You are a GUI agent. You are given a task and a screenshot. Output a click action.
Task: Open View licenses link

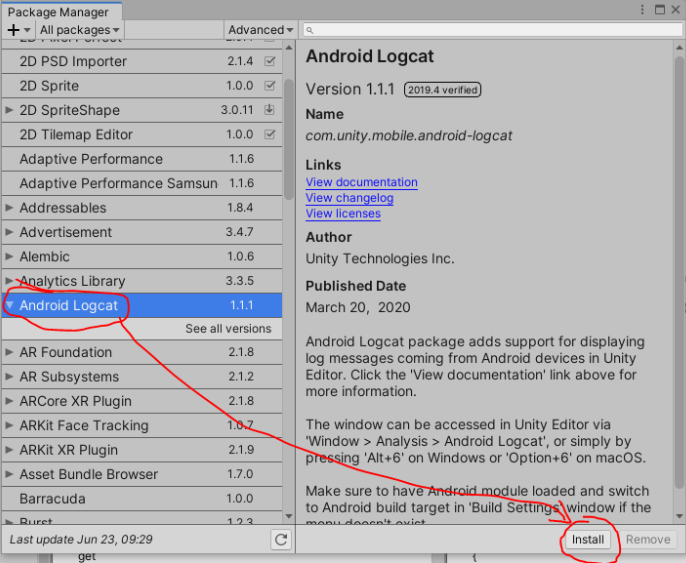point(343,213)
